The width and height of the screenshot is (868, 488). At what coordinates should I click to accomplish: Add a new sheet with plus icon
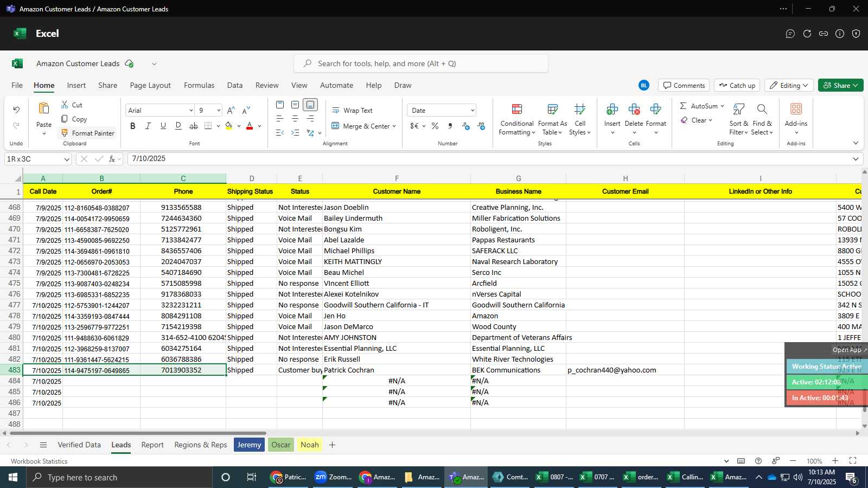(x=332, y=445)
